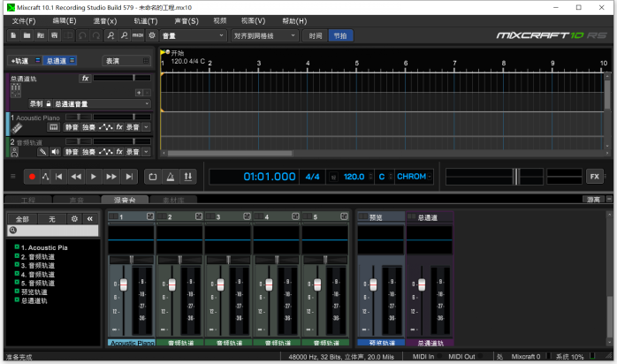Toggle the master track lock icon
This screenshot has height=364, width=617.
(49, 103)
